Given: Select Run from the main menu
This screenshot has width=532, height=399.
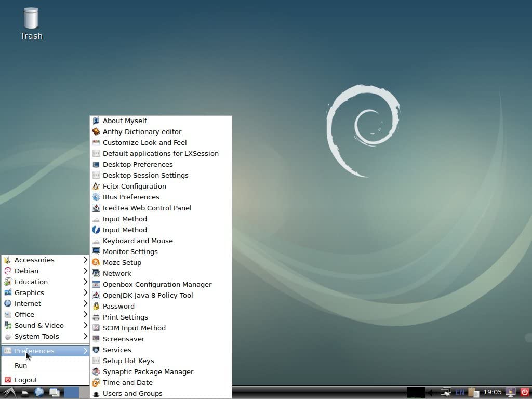Looking at the screenshot, I should click(21, 365).
